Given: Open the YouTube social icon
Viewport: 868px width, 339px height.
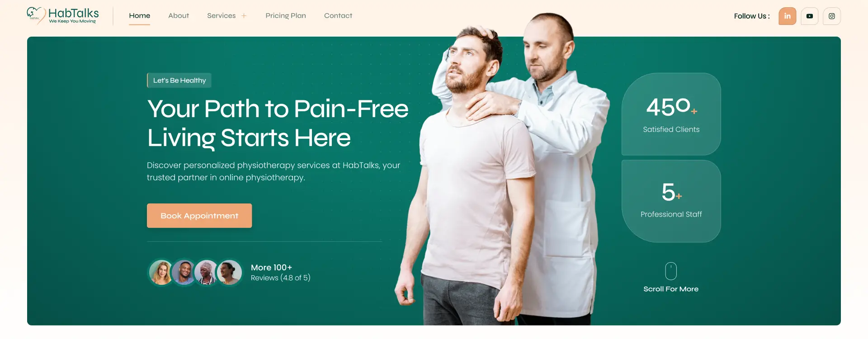Looking at the screenshot, I should tap(810, 16).
